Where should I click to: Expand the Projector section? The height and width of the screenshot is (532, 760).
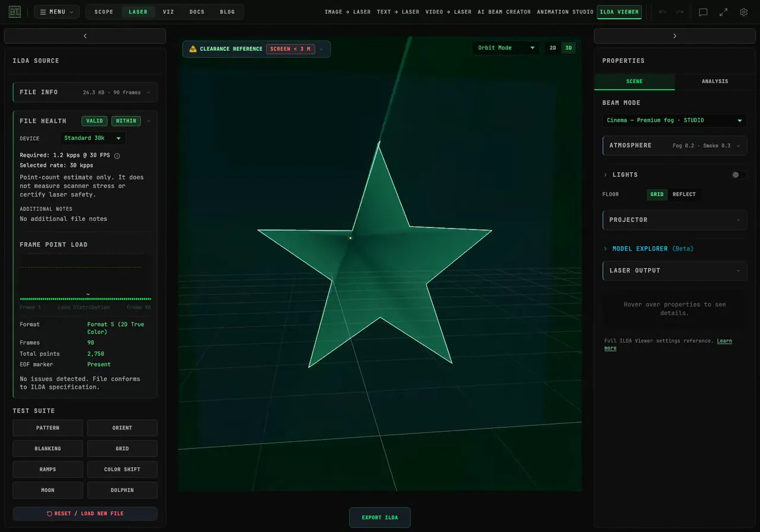pos(674,220)
